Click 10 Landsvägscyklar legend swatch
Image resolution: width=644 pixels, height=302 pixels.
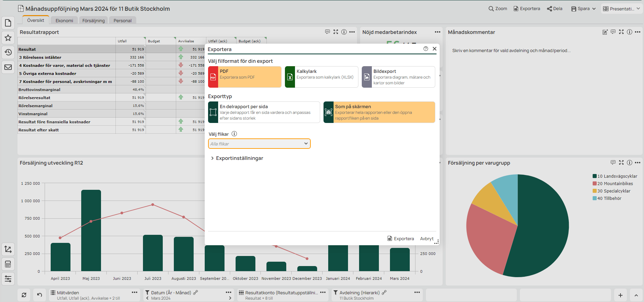(x=595, y=176)
